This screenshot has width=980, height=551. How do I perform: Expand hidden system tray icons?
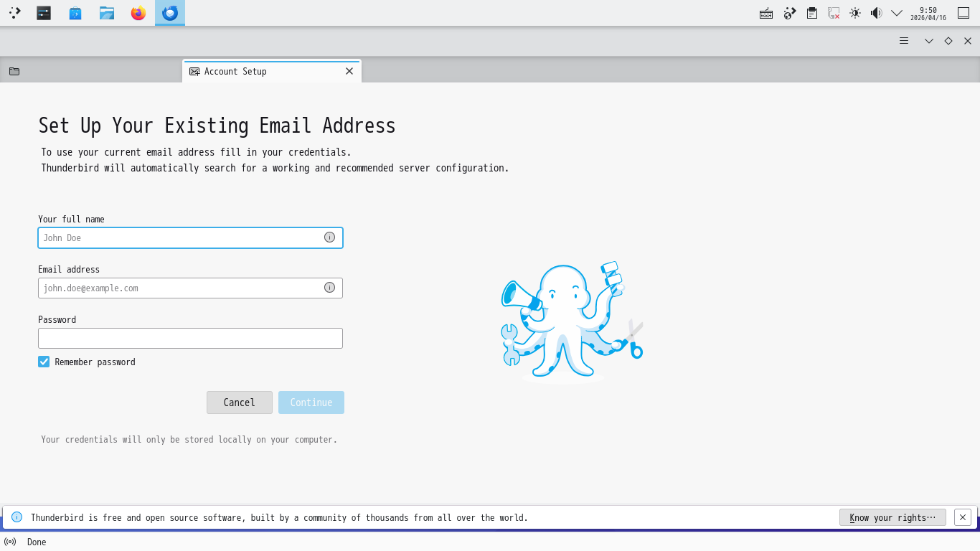click(x=897, y=13)
